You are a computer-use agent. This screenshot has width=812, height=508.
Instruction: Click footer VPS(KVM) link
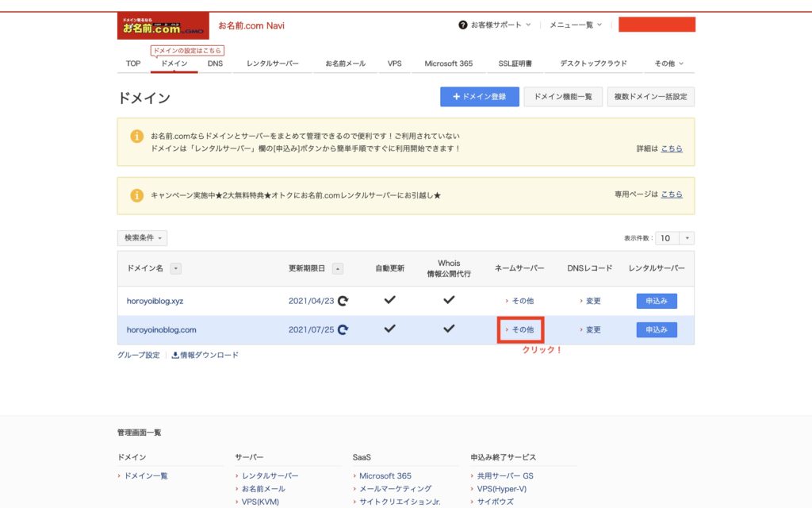click(260, 502)
